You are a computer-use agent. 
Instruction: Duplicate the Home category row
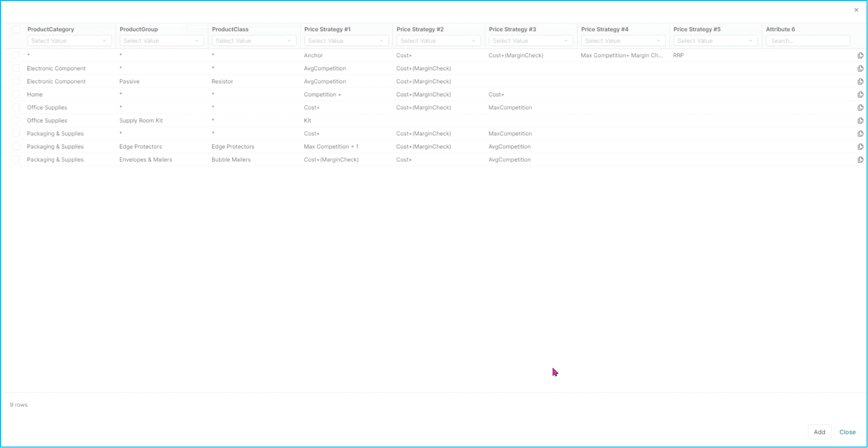(860, 94)
